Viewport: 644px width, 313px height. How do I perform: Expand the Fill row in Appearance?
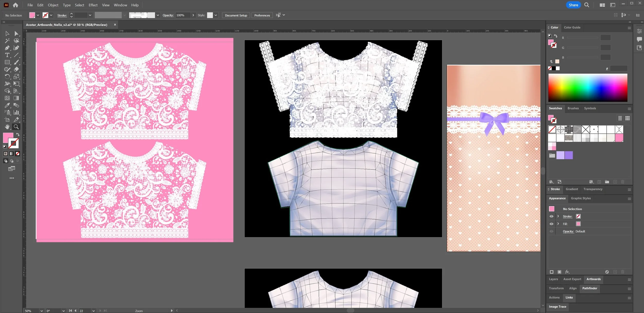pyautogui.click(x=558, y=224)
